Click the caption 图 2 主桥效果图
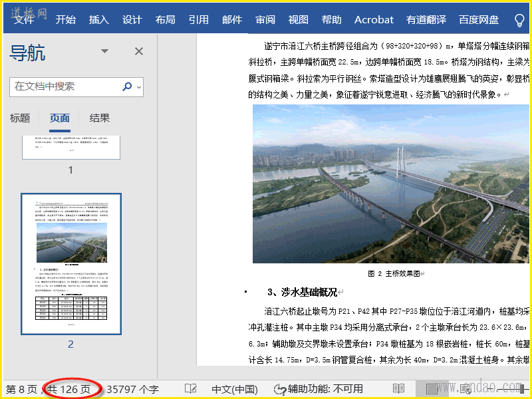 point(394,273)
